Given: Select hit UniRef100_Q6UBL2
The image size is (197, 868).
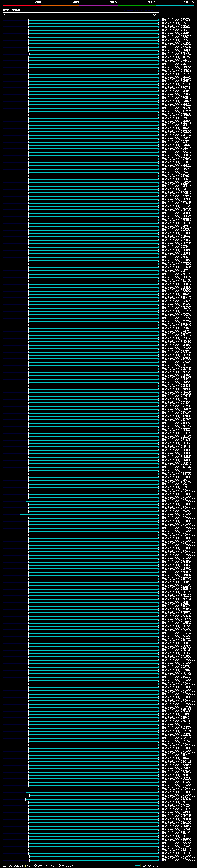Looking at the screenshot, I should point(177,155).
